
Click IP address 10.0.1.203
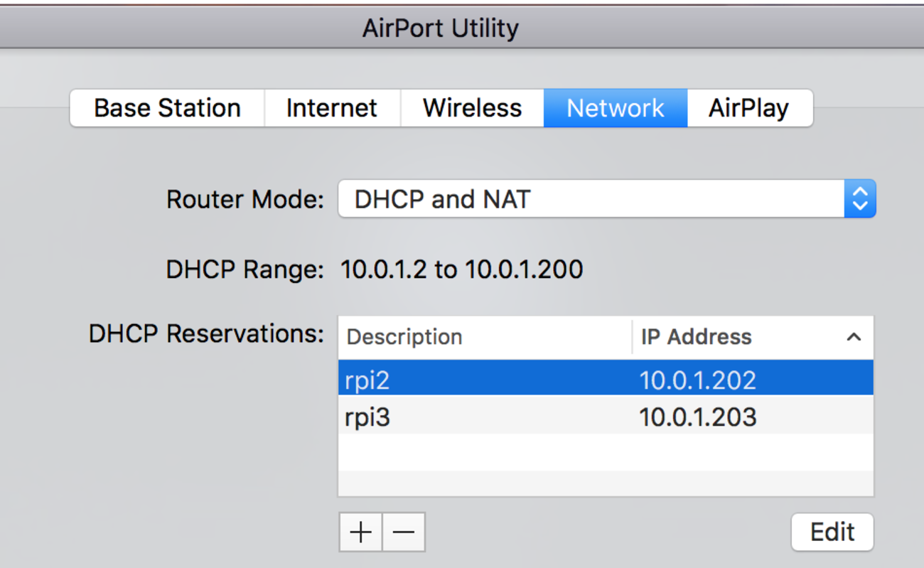coord(697,417)
